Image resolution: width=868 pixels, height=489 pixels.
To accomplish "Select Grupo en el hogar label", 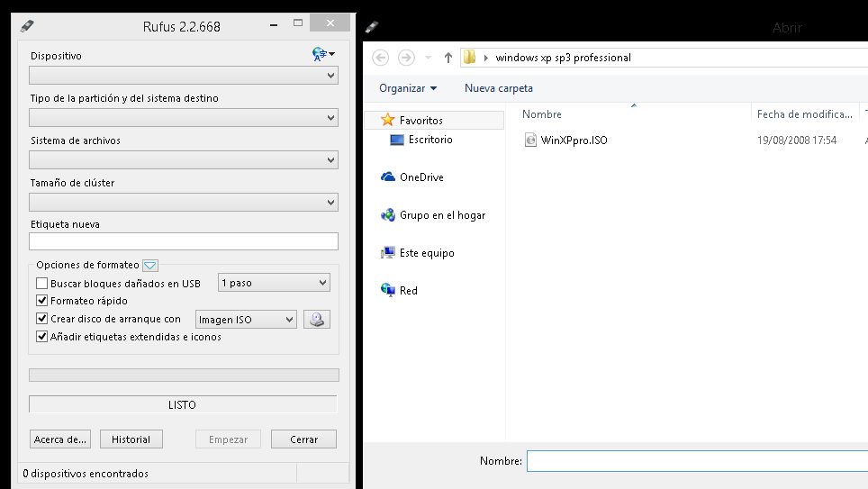I will 442,215.
